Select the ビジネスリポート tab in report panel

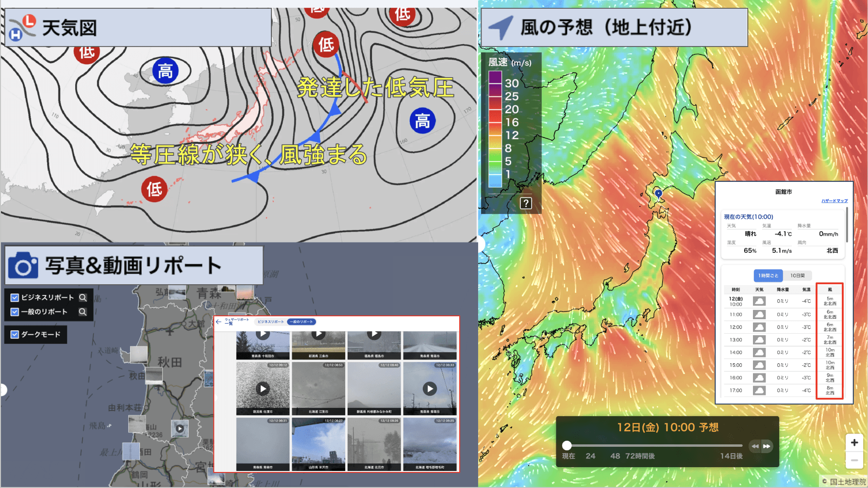(270, 322)
